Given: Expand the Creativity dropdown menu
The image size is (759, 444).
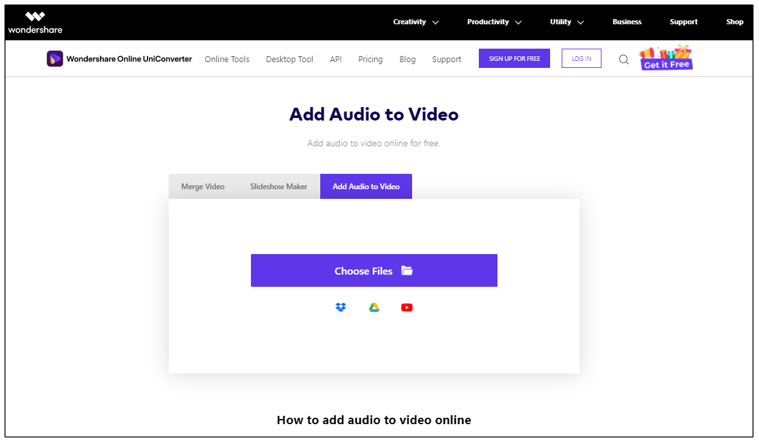Looking at the screenshot, I should coord(415,22).
